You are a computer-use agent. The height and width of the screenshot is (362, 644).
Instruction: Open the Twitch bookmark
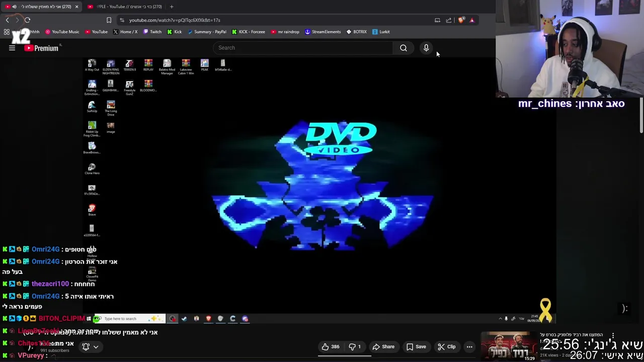[x=152, y=32]
